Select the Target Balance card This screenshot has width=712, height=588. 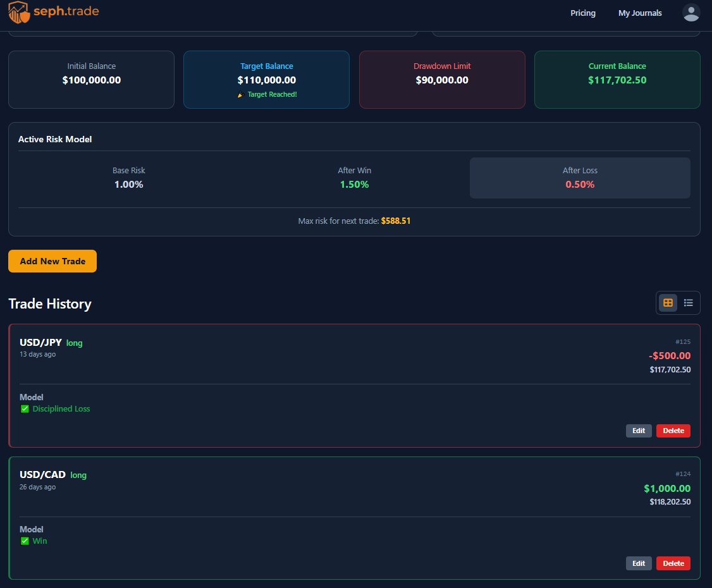click(x=267, y=80)
